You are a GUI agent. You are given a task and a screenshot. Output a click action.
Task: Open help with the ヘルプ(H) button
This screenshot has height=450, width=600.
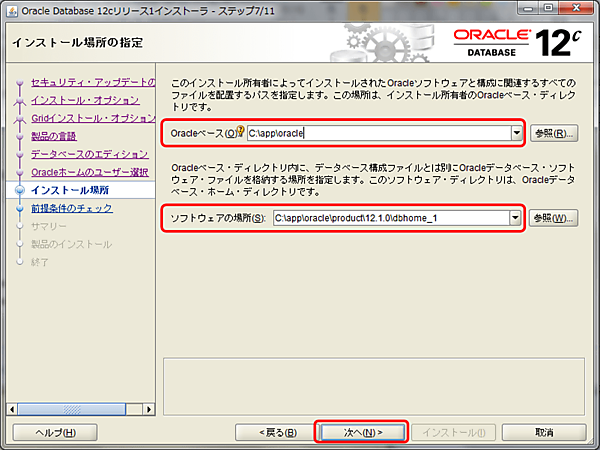coord(55,432)
